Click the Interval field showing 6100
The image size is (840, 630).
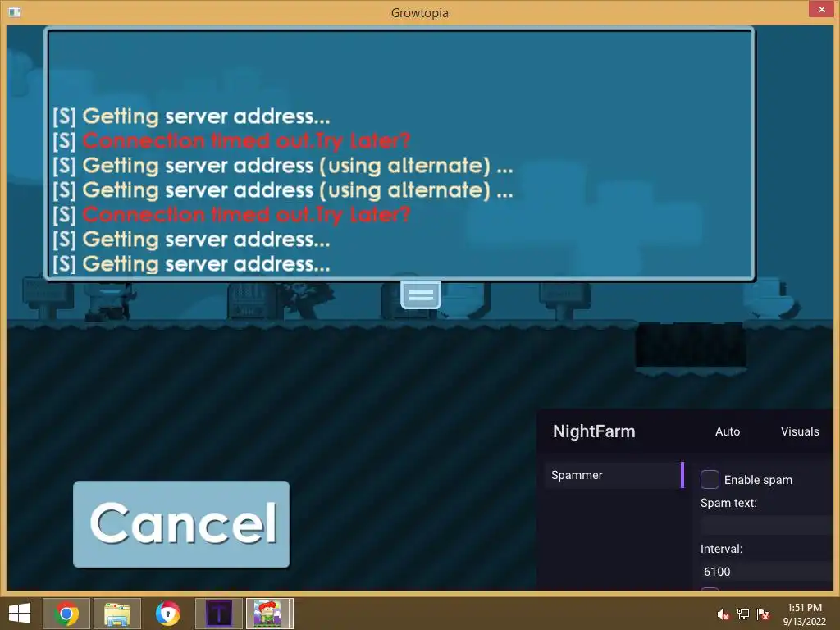coord(766,572)
